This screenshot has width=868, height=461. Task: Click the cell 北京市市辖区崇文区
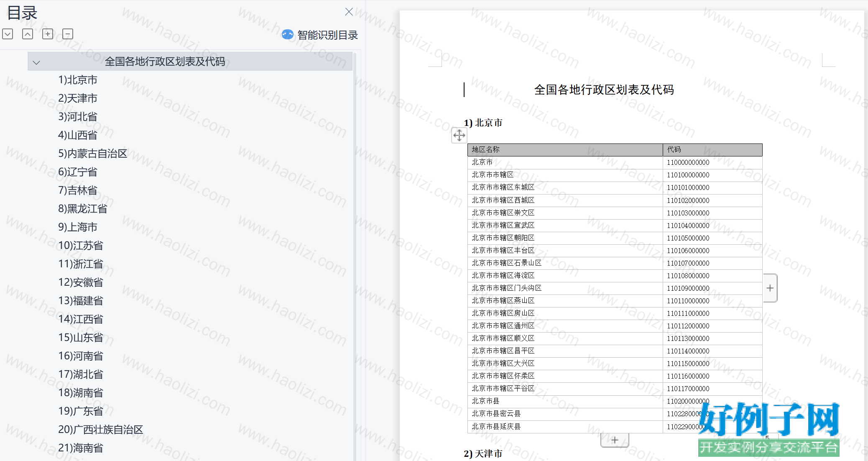565,213
